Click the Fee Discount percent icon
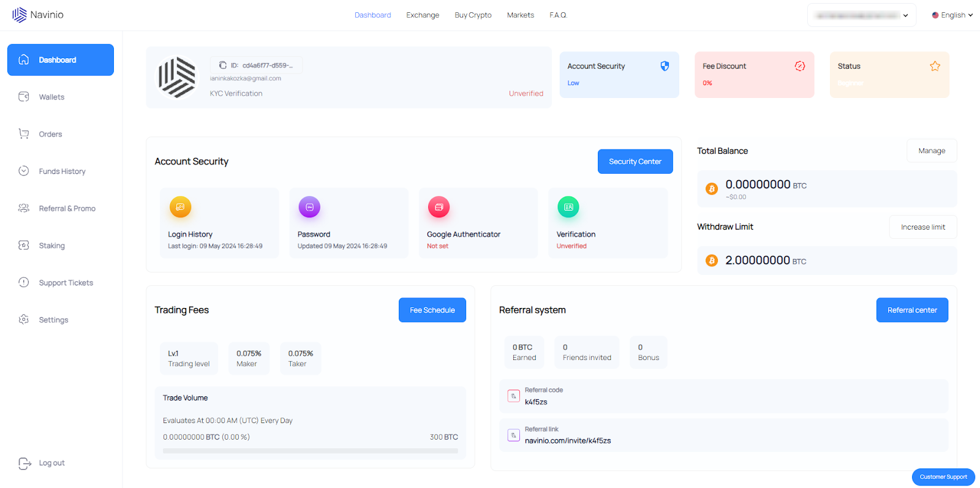 (x=800, y=66)
